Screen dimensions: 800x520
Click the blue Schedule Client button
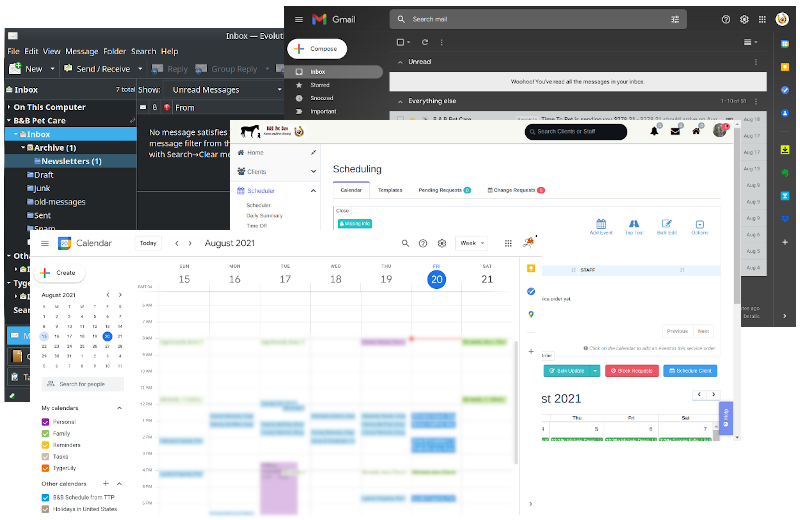[690, 371]
